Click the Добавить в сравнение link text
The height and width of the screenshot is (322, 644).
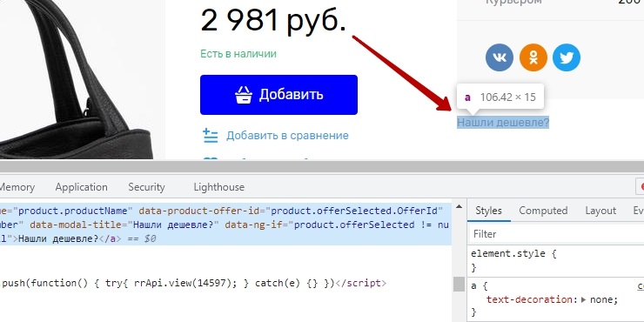tap(287, 136)
